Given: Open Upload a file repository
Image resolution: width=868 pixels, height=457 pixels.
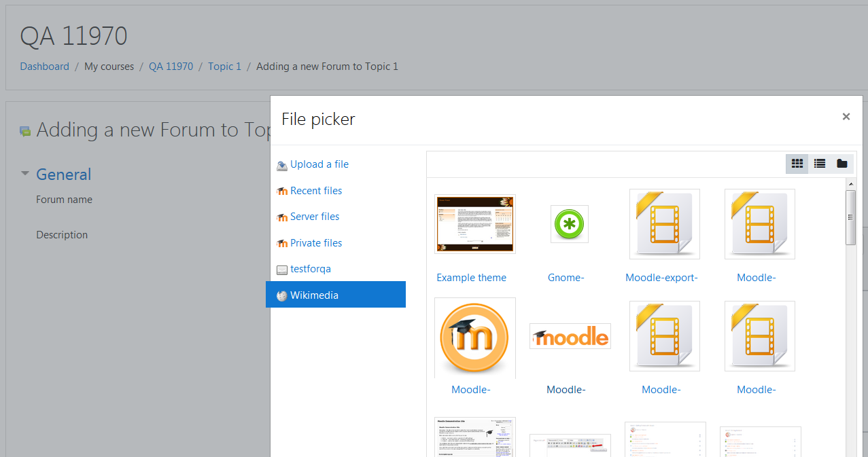Looking at the screenshot, I should (x=319, y=164).
